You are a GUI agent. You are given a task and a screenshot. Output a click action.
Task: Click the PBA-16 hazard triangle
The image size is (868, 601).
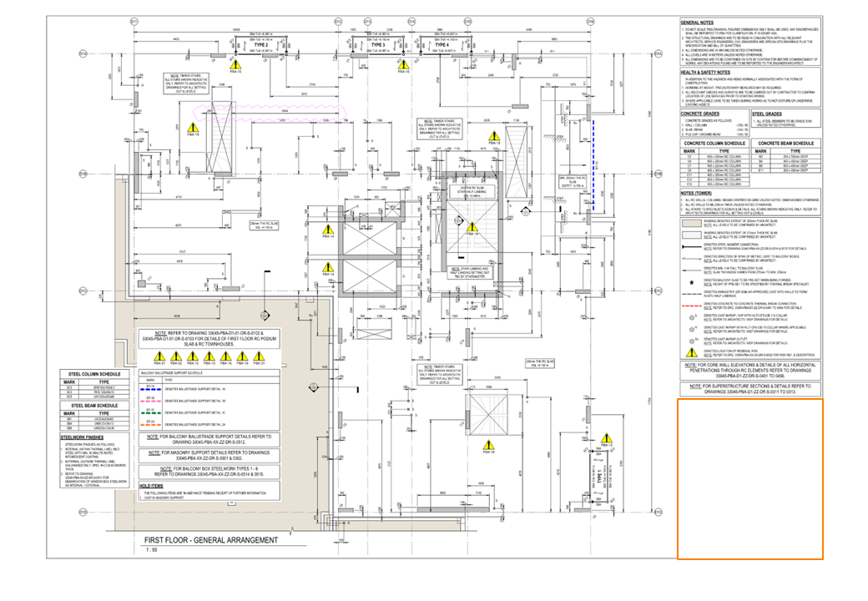(226, 356)
